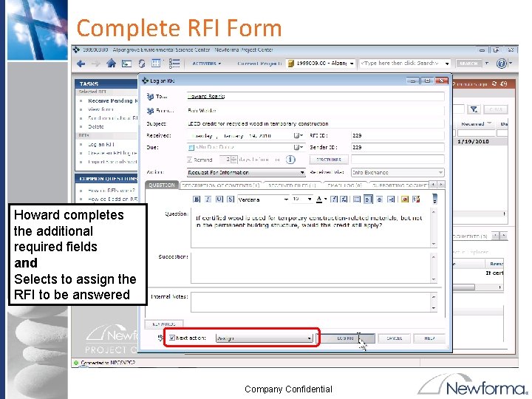Switch to the Supporting Documents tab
532x399 pixels.
tap(398, 185)
